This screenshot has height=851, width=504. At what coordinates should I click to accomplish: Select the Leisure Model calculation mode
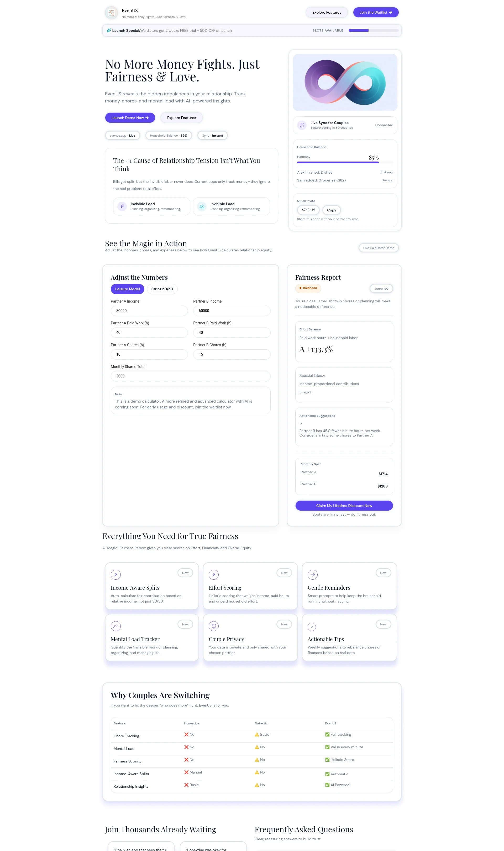coord(127,289)
